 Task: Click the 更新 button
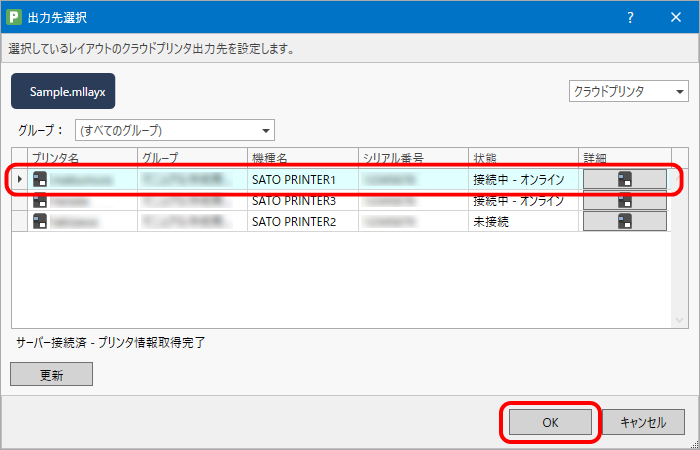pos(51,375)
